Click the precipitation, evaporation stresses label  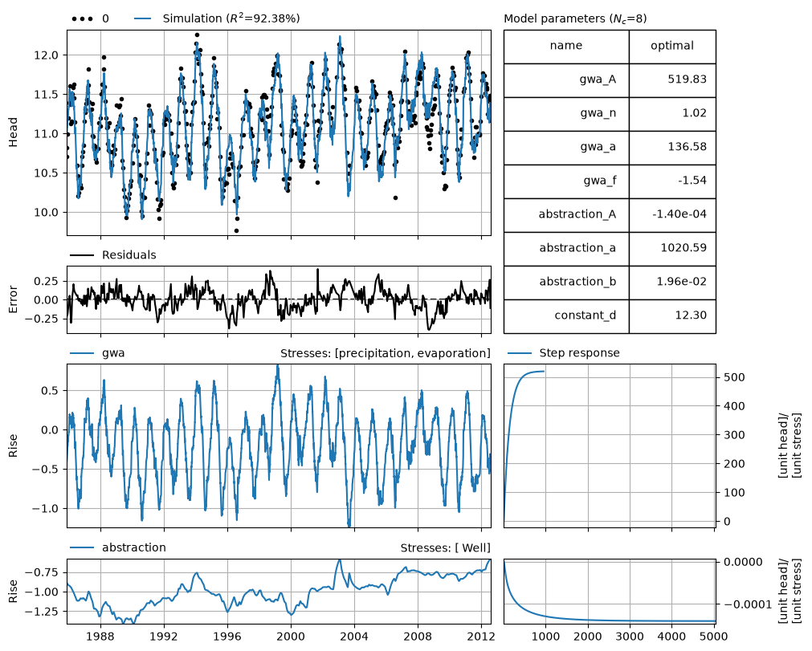[x=386, y=353]
